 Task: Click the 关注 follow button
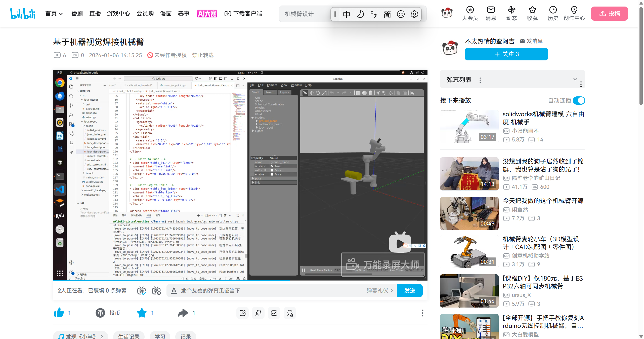pos(506,54)
